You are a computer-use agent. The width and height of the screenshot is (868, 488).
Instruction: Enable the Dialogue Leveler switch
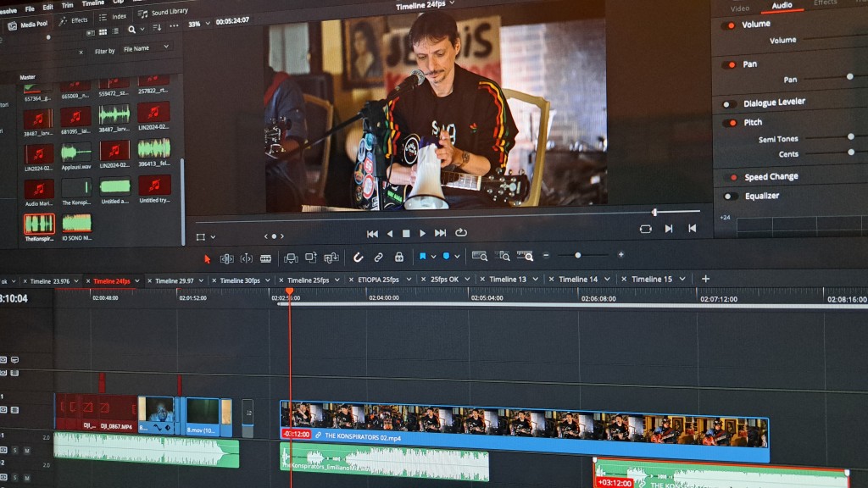pyautogui.click(x=730, y=104)
